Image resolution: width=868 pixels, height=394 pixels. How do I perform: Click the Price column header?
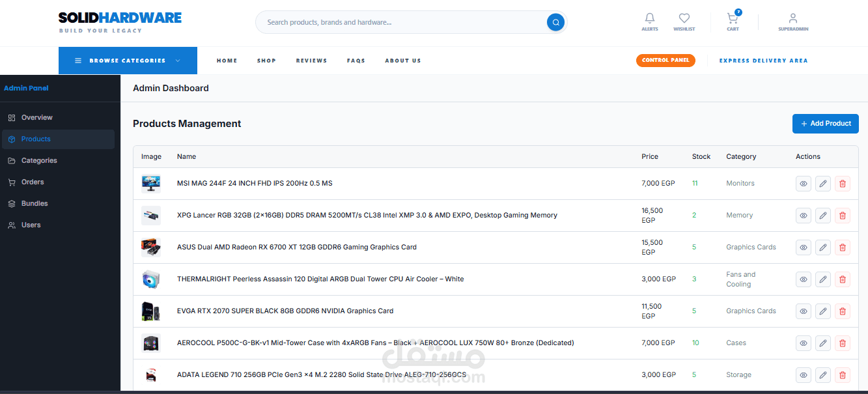click(650, 156)
